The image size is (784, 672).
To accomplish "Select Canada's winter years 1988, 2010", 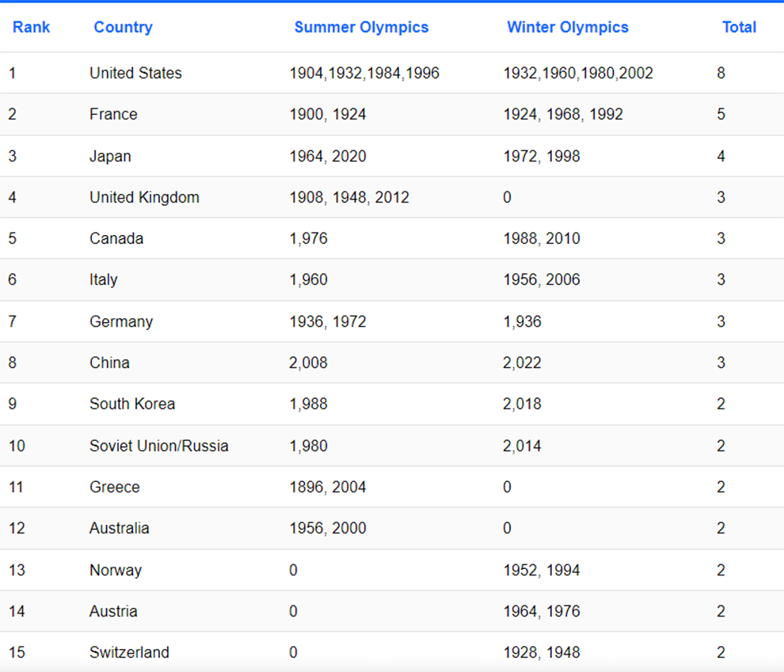I will [x=542, y=238].
